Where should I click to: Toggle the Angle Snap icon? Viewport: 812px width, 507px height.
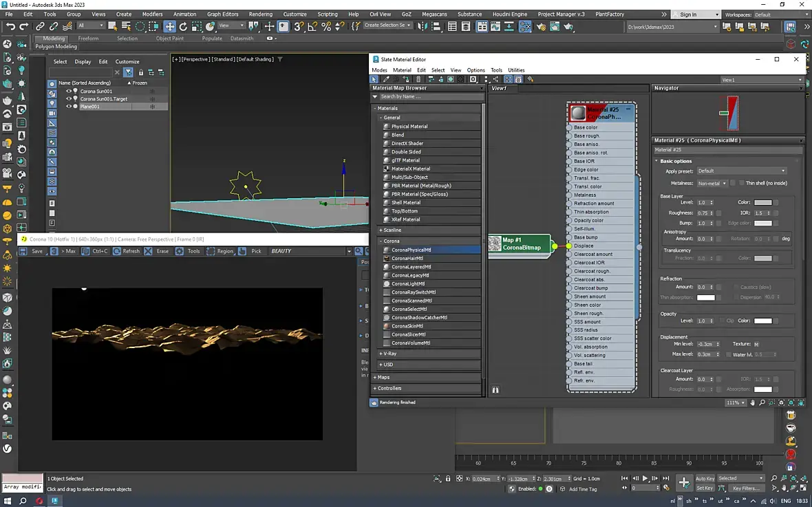312,26
